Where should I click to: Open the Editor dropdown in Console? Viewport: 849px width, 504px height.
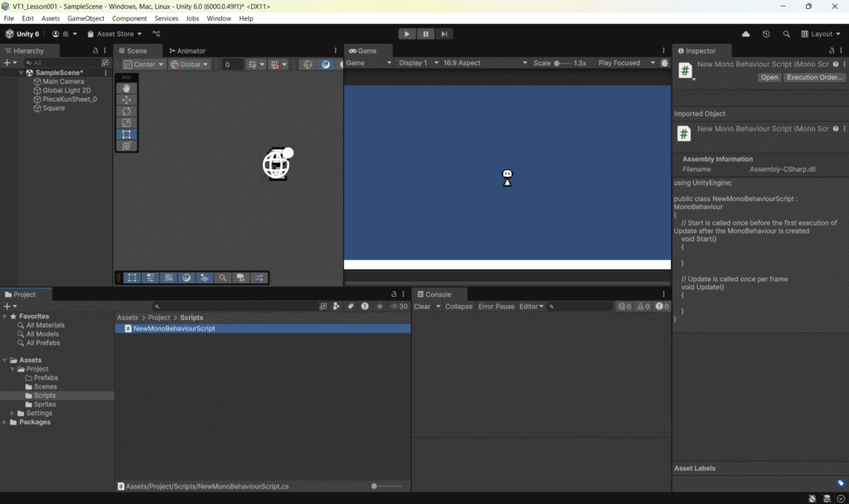tap(531, 307)
